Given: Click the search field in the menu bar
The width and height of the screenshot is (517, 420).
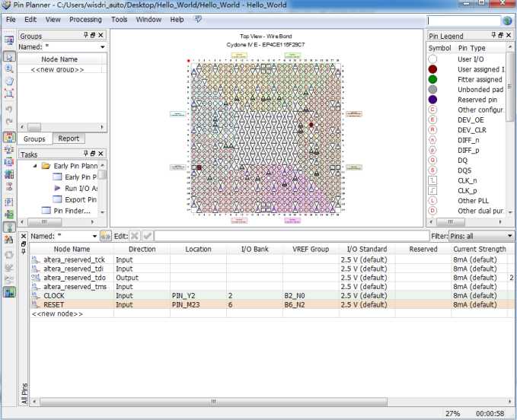Looking at the screenshot, I should coord(464,21).
